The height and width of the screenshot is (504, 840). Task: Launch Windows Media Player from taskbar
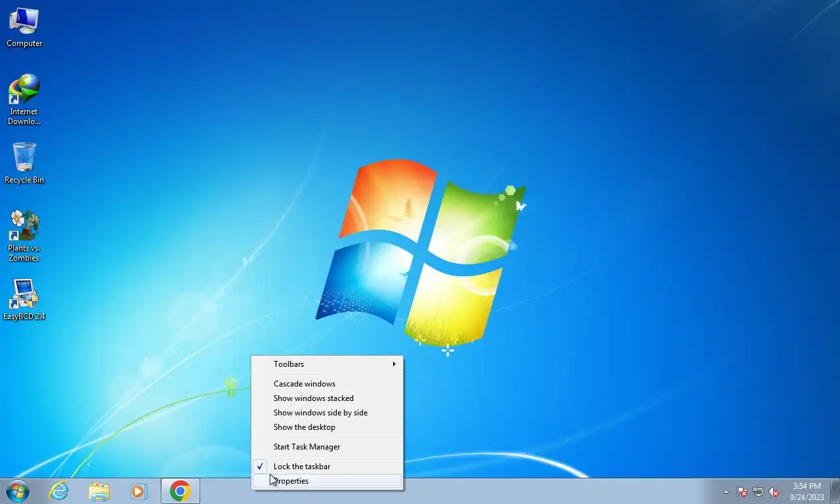(x=139, y=491)
